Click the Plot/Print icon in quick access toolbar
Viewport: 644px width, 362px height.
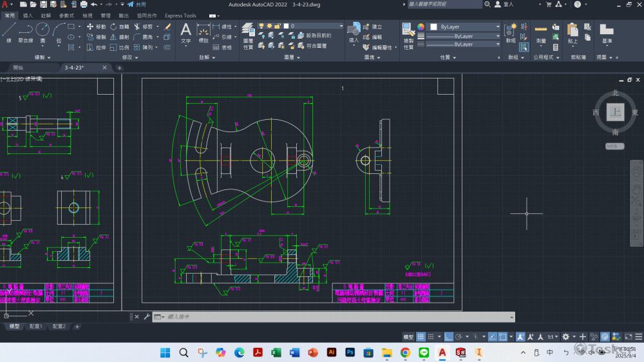pyautogui.click(x=83, y=5)
